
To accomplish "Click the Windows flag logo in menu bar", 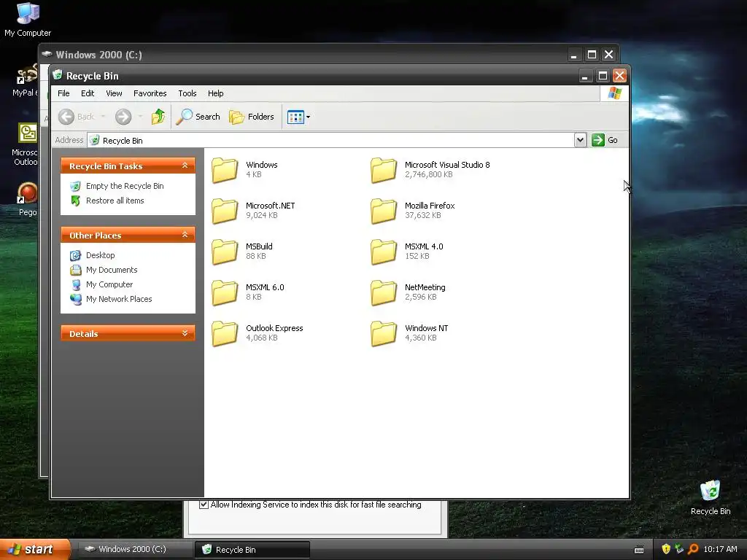I will pos(614,93).
